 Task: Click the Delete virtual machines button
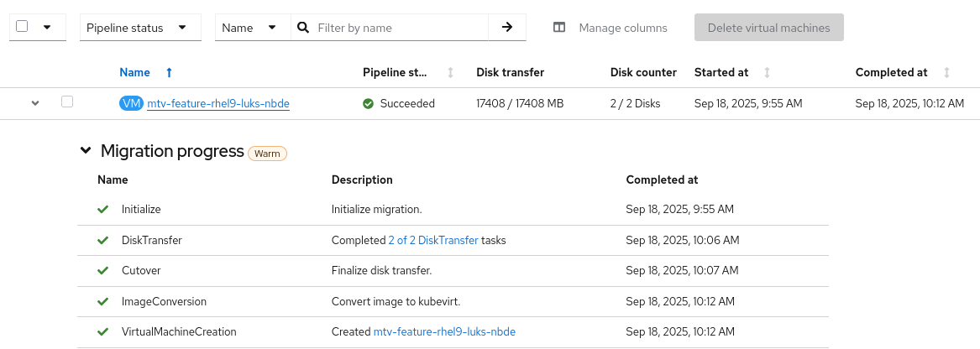tap(768, 28)
